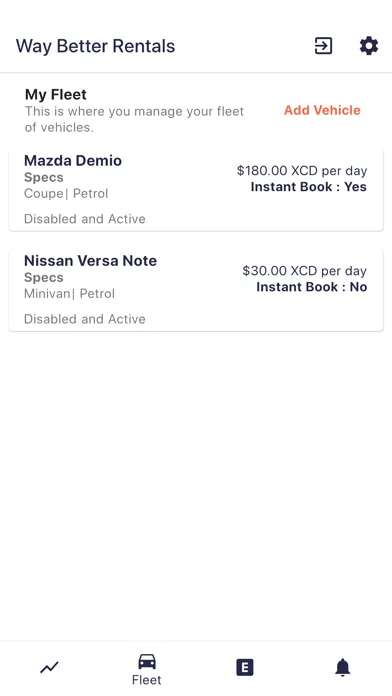
Task: Select the Mazda Demio title
Action: tap(73, 160)
